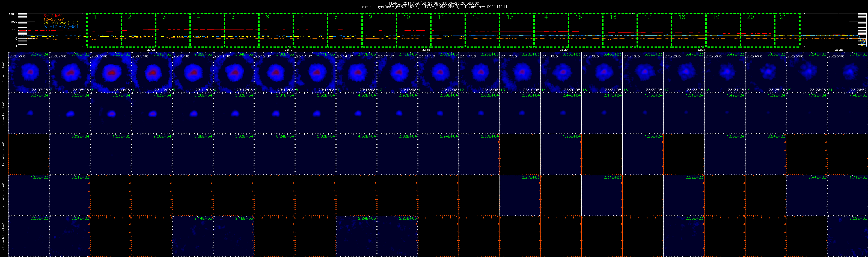The width and height of the screenshot is (868, 257).
Task: Click the Detectors= 001111111 text
Action: coord(486,7)
